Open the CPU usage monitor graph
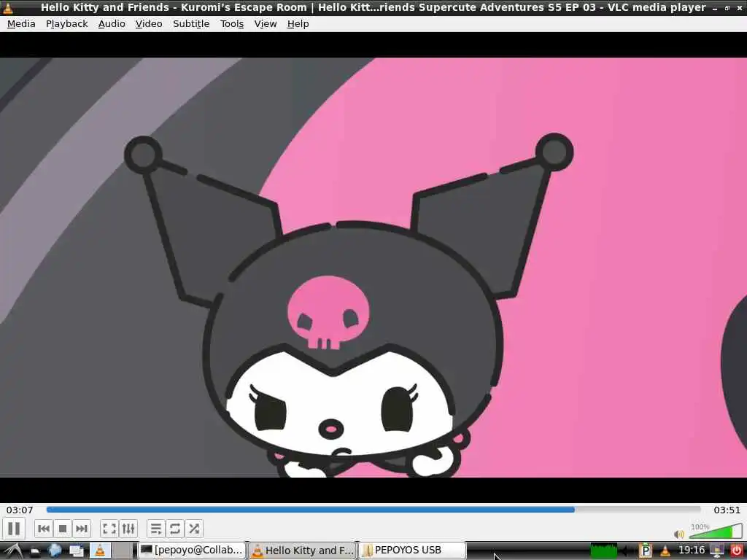Screen dimensions: 747x560 [603, 551]
